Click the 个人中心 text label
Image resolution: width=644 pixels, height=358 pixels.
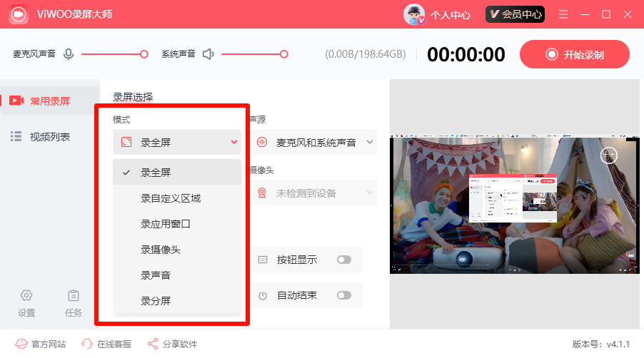451,15
